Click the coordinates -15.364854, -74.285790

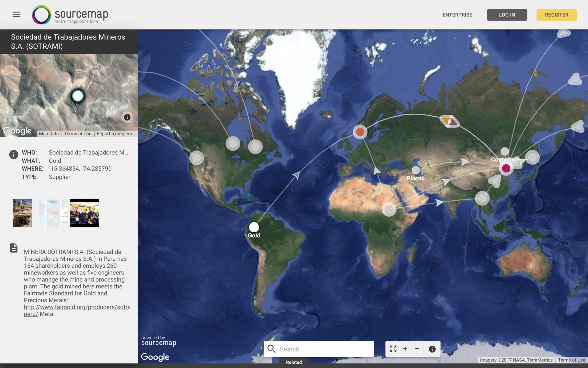pos(80,169)
